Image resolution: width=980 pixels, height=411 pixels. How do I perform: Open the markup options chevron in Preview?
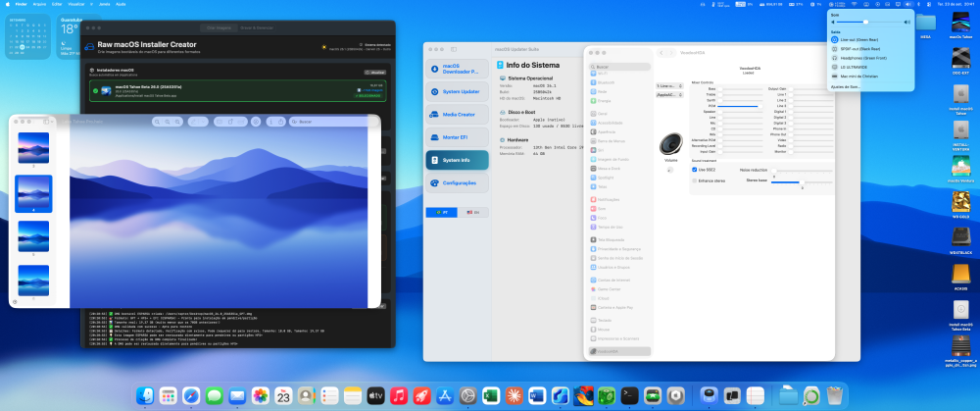[205, 122]
